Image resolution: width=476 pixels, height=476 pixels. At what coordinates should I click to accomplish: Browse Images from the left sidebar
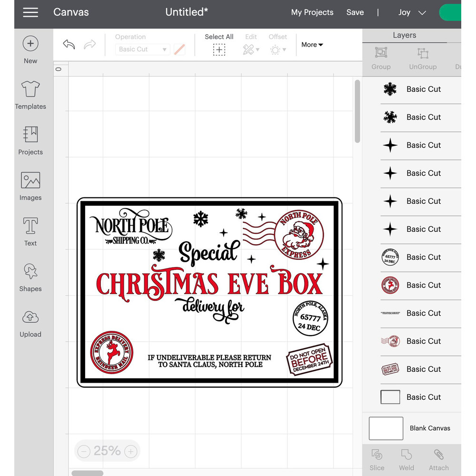tap(30, 186)
